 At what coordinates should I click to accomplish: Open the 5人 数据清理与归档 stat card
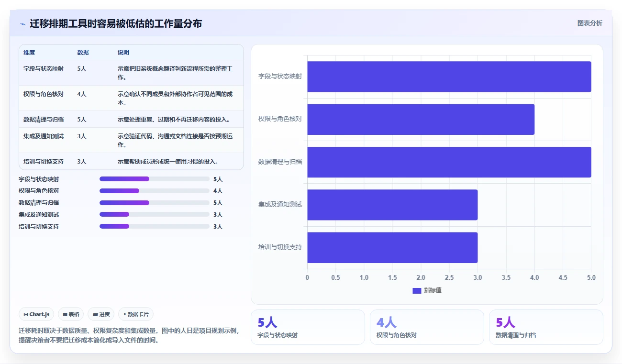[546, 327]
